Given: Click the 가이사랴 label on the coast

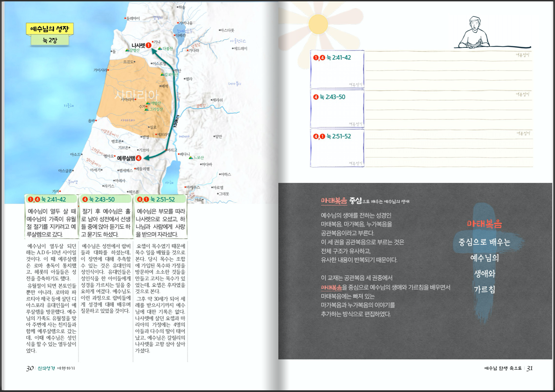Looking at the screenshot, I should 101,70.
